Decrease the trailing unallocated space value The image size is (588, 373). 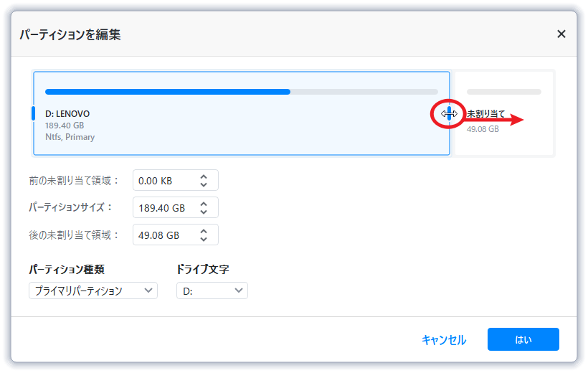204,239
